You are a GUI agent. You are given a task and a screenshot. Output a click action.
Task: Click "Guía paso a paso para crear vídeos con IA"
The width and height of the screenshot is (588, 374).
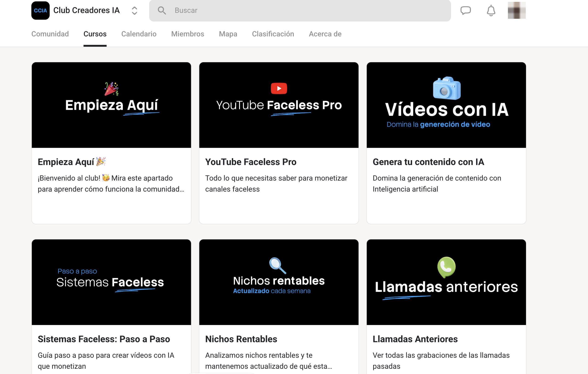point(106,355)
